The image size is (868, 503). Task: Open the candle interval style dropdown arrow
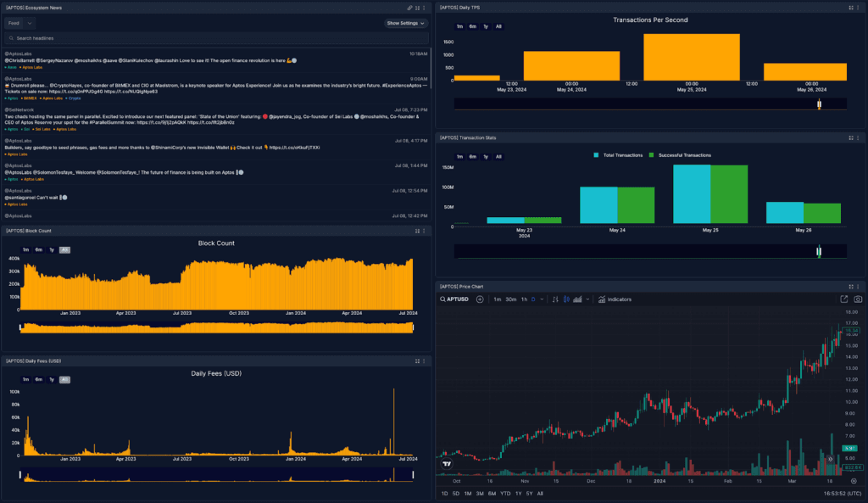(x=542, y=299)
